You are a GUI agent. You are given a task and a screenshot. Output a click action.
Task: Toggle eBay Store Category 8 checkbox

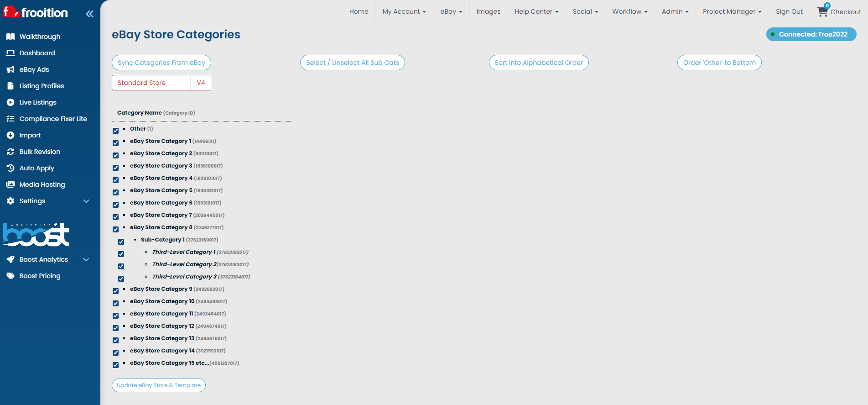[x=115, y=229]
